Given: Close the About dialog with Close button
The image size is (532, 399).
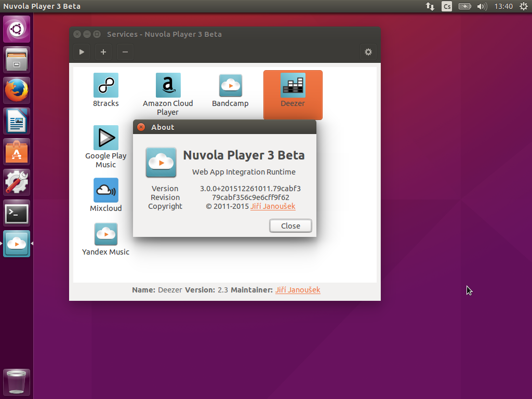Looking at the screenshot, I should pos(290,225).
